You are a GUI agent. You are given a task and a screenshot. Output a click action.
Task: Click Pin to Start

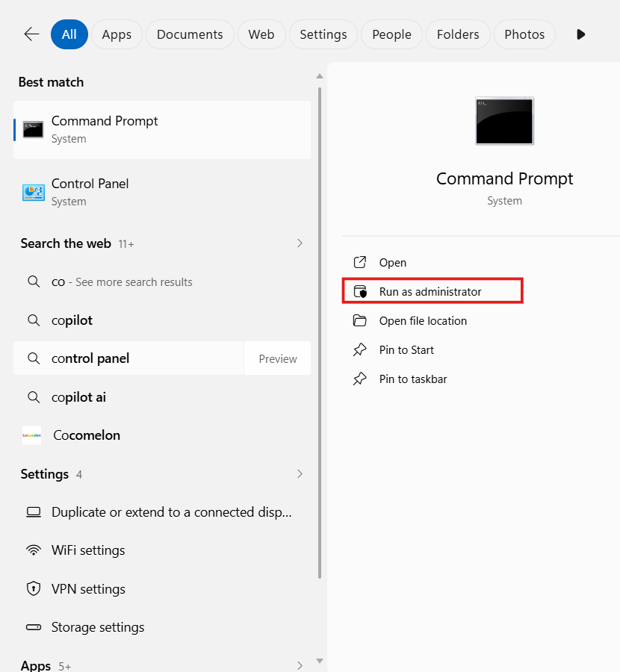click(x=480, y=349)
